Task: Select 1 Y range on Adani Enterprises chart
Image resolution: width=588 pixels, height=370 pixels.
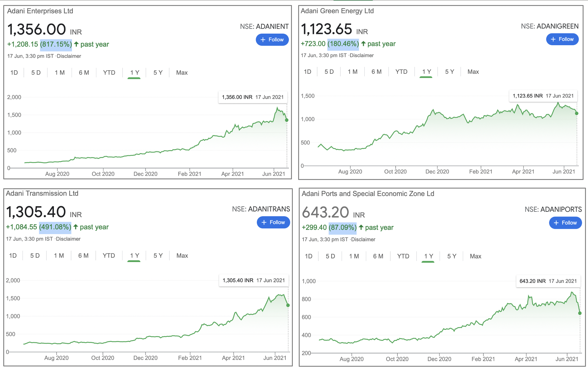Action: click(135, 73)
